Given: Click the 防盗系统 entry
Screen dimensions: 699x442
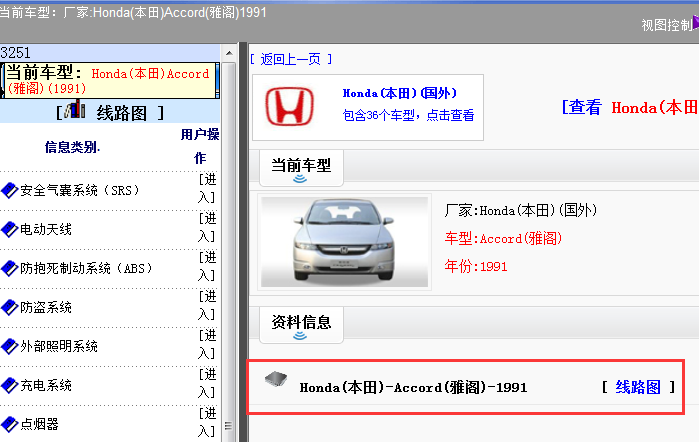Looking at the screenshot, I should 46,307.
